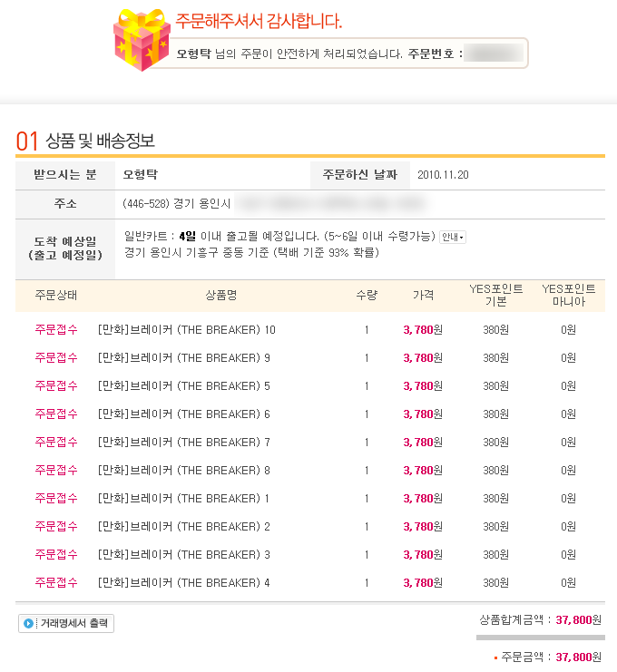
Task: Click 주문접수 status for BREAKER 4
Action: (56, 583)
